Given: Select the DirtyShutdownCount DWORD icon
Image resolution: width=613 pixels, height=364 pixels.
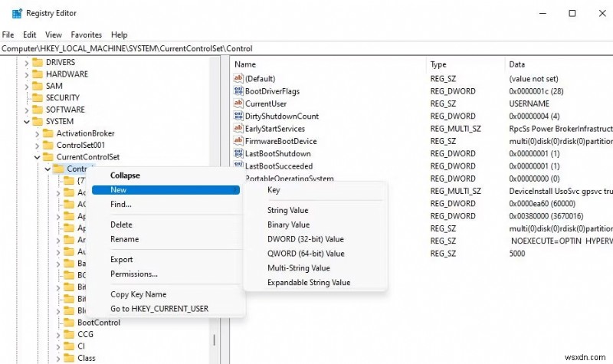Looking at the screenshot, I should click(x=238, y=116).
